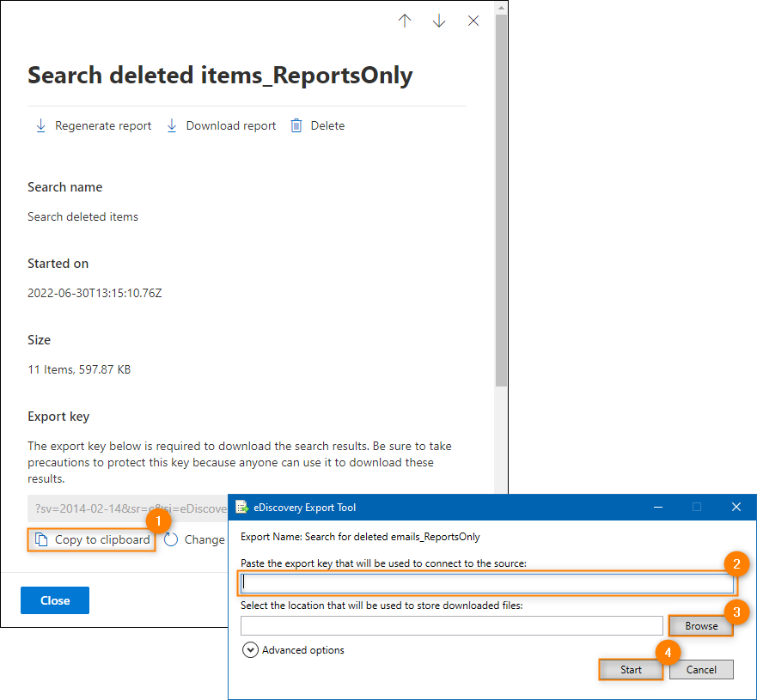Click the 'Export key' section heading

click(x=58, y=417)
